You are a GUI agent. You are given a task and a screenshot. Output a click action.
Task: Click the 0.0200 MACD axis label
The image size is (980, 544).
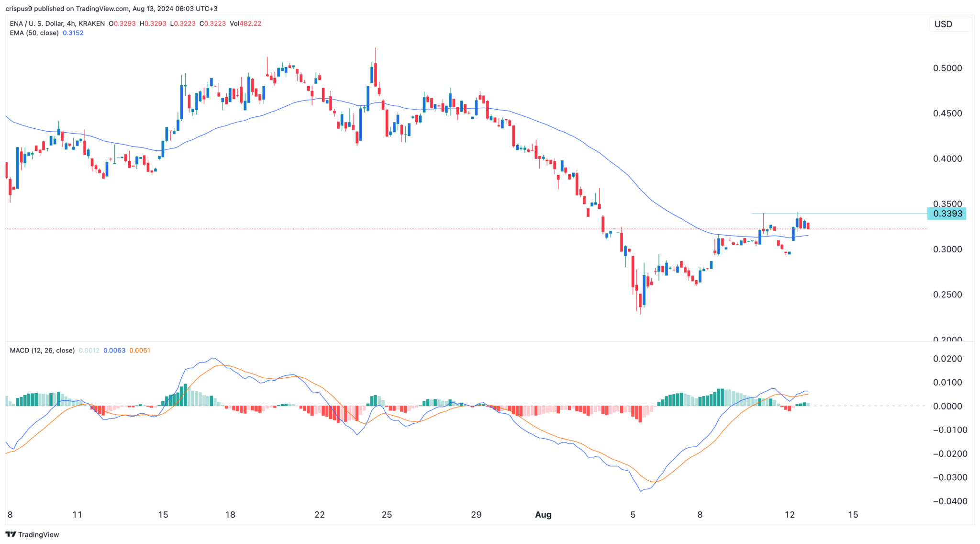(x=947, y=359)
